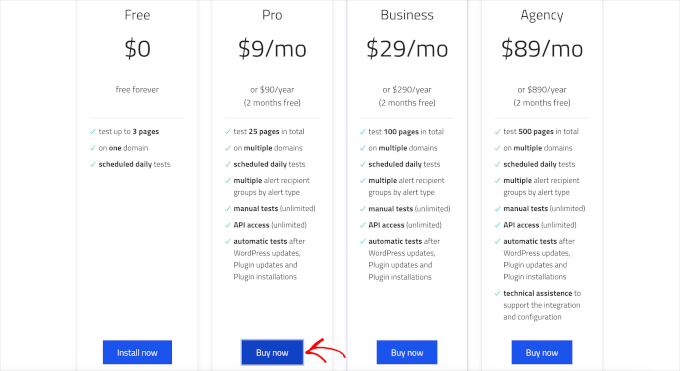Select the Pro plan heading
Viewport: 680px width, 371px height.
click(272, 15)
